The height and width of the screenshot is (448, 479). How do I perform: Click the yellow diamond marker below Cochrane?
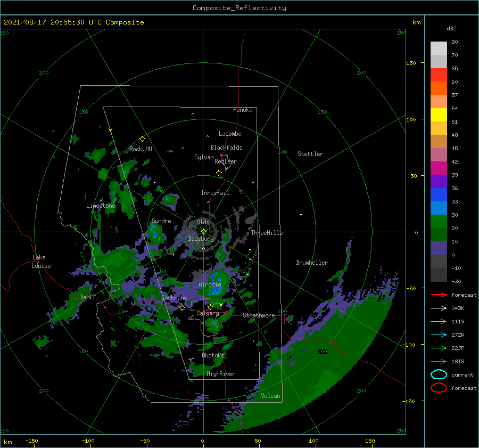pos(182,307)
